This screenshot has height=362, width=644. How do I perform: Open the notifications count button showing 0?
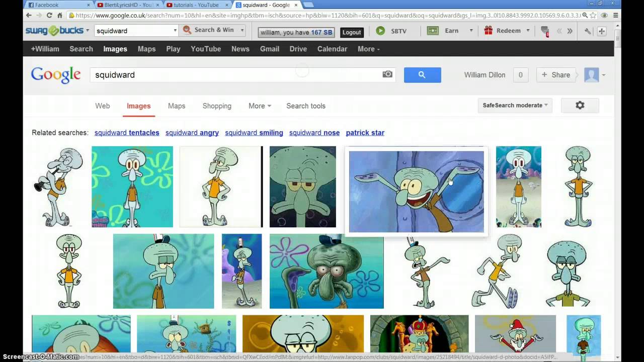point(521,75)
